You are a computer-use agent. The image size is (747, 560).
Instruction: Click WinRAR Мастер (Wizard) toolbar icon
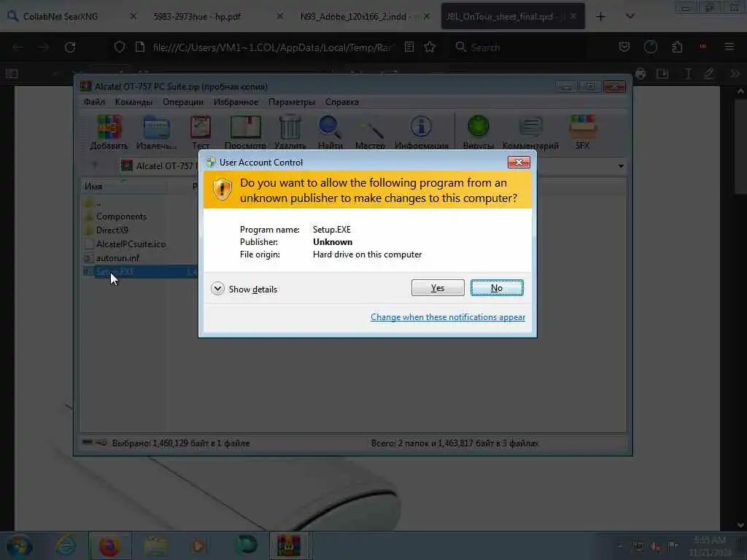(370, 133)
